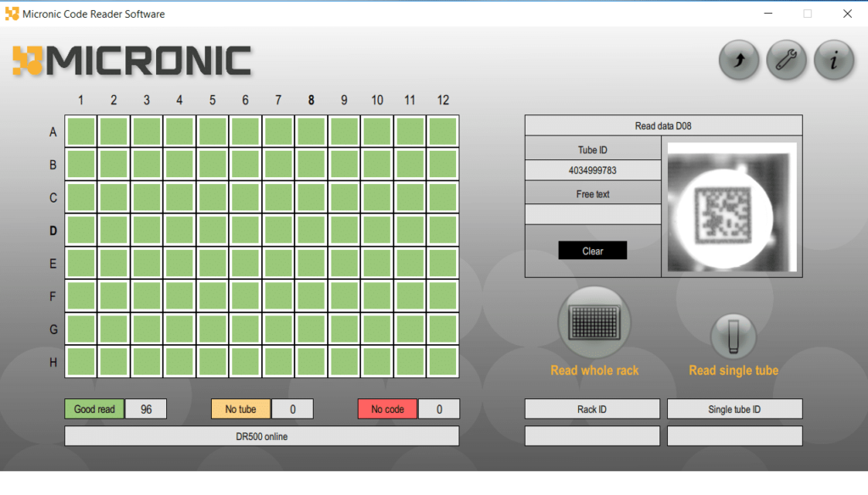Click the scanned 2D barcode image

(732, 207)
